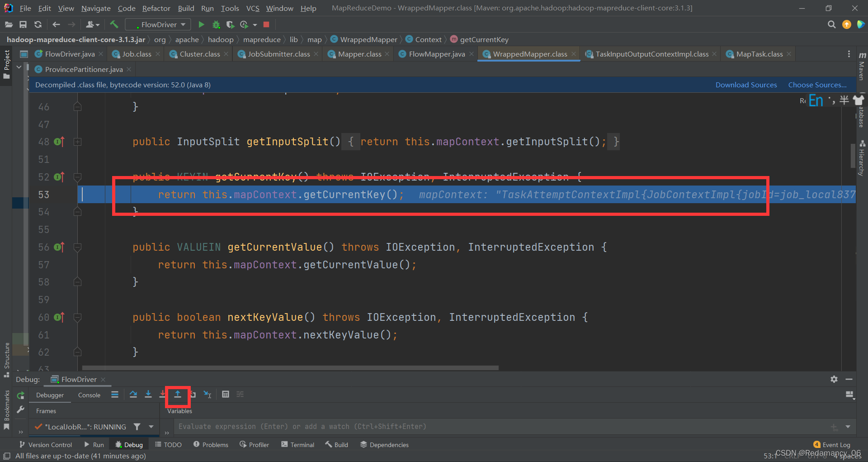868x462 pixels.
Task: Click Show Execution Point icon
Action: tap(115, 394)
